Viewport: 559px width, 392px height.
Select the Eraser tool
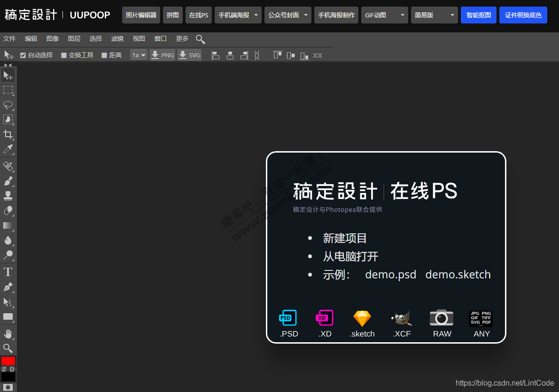coord(8,211)
